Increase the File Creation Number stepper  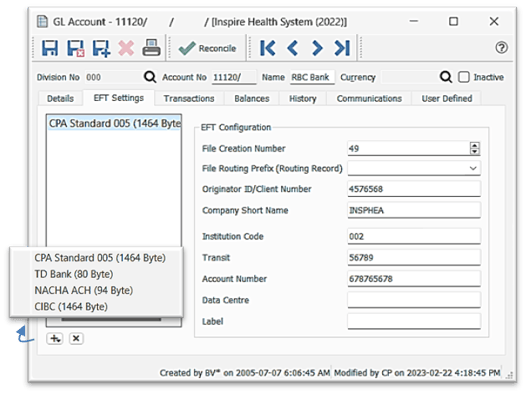coord(474,145)
